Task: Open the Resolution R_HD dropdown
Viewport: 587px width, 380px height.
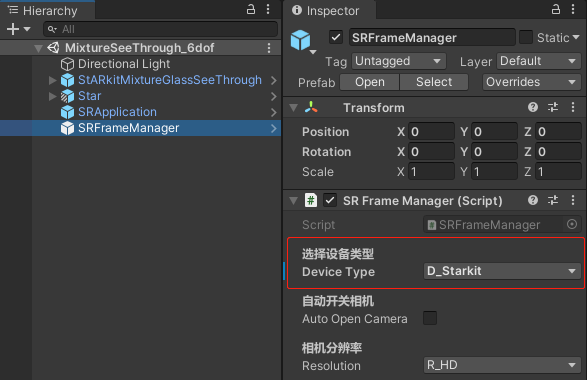Action: coord(502,365)
